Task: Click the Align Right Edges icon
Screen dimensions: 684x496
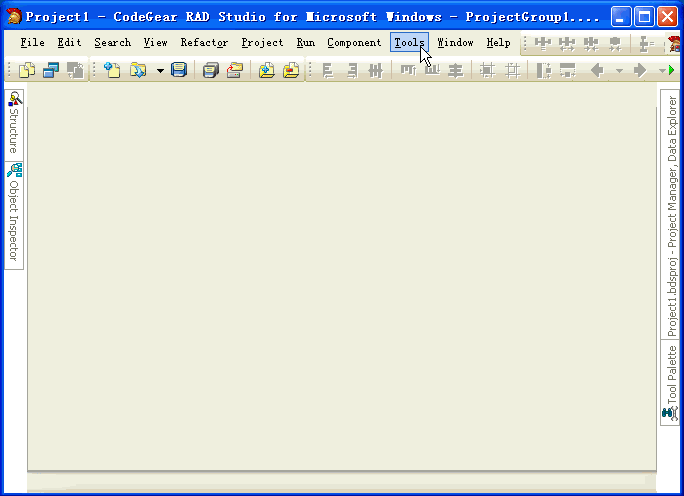Action: click(352, 70)
